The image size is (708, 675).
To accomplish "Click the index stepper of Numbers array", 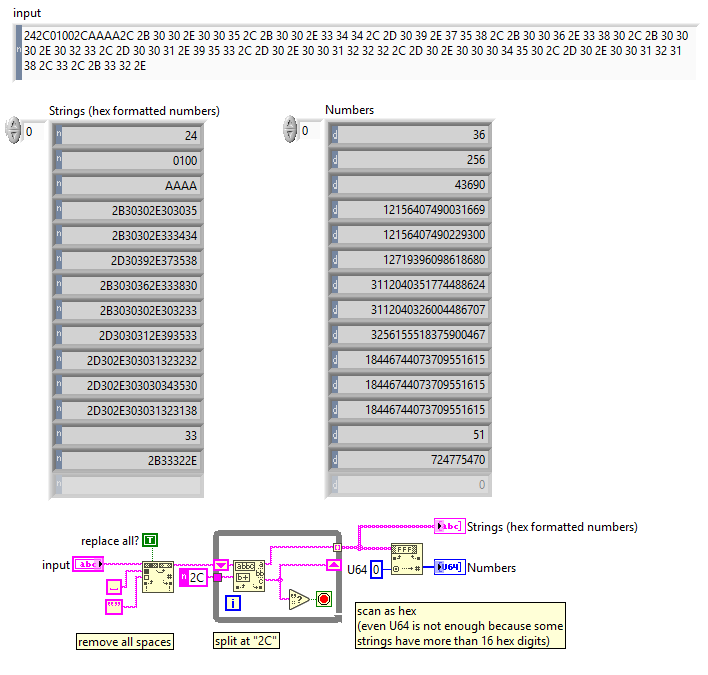I will pos(290,130).
